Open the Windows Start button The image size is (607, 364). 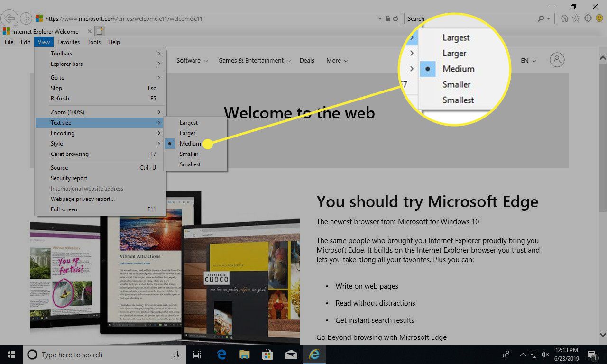pyautogui.click(x=11, y=355)
